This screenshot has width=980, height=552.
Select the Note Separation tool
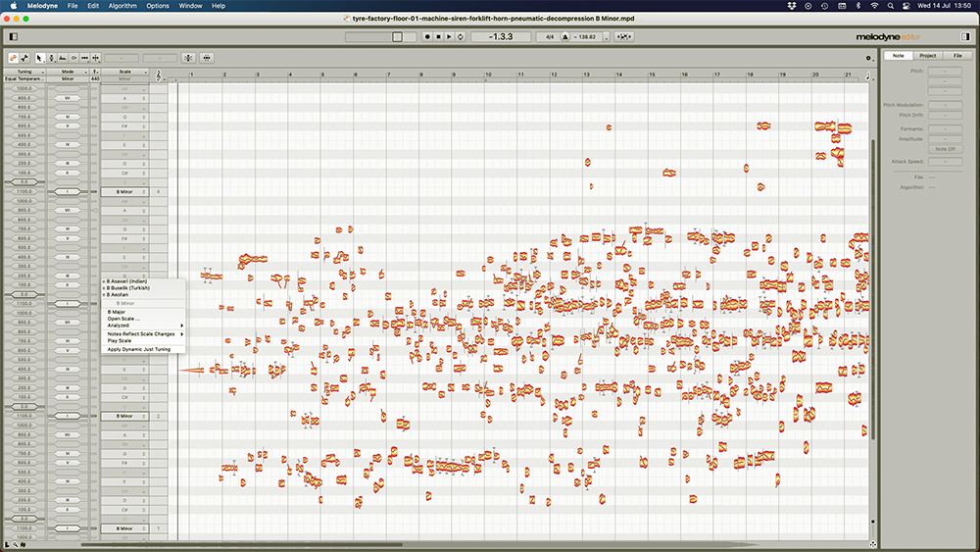tap(96, 58)
